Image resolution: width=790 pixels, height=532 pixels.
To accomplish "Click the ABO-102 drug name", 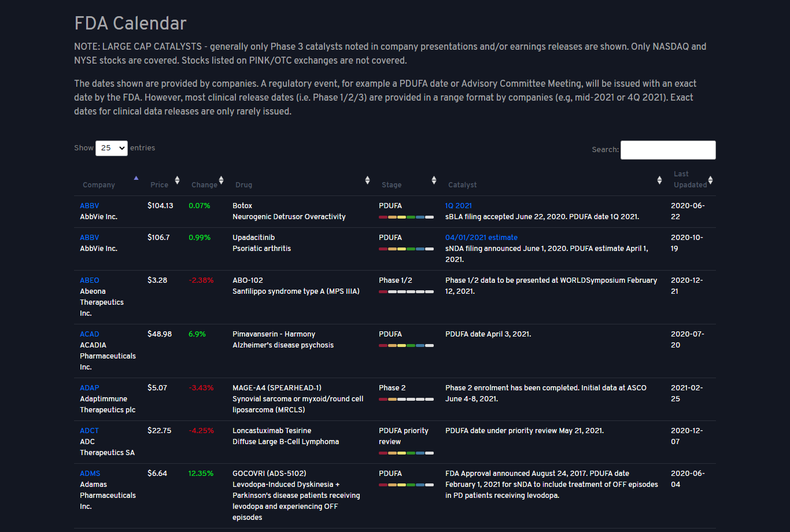I will tap(248, 280).
